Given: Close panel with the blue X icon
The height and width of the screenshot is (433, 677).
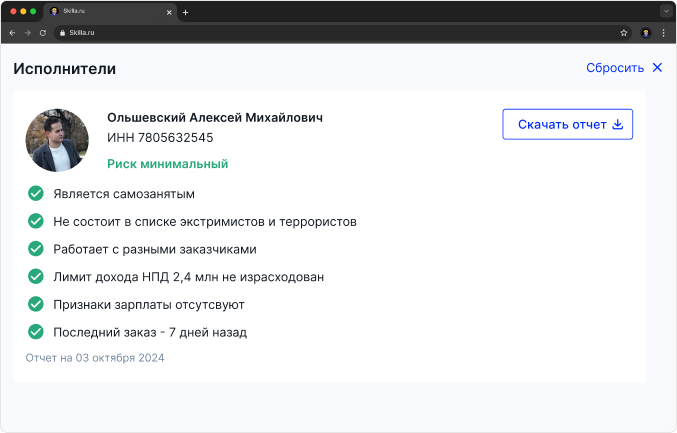Looking at the screenshot, I should (657, 67).
